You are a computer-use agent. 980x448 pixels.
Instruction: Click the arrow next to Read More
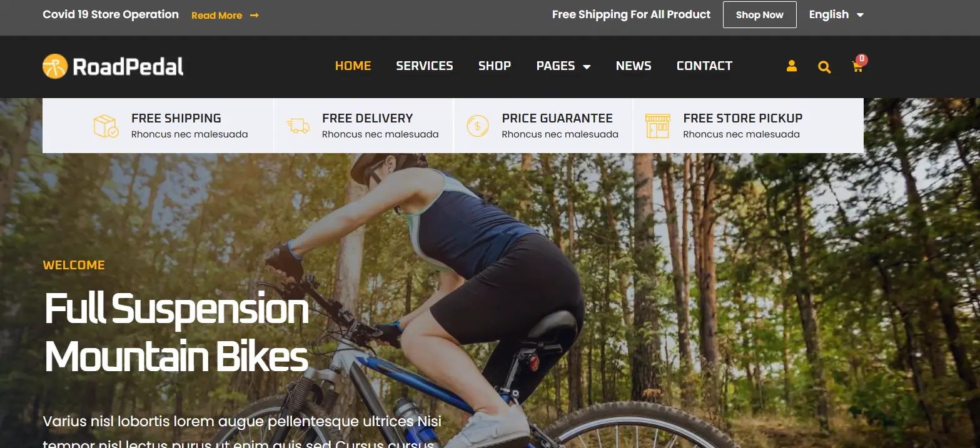254,16
